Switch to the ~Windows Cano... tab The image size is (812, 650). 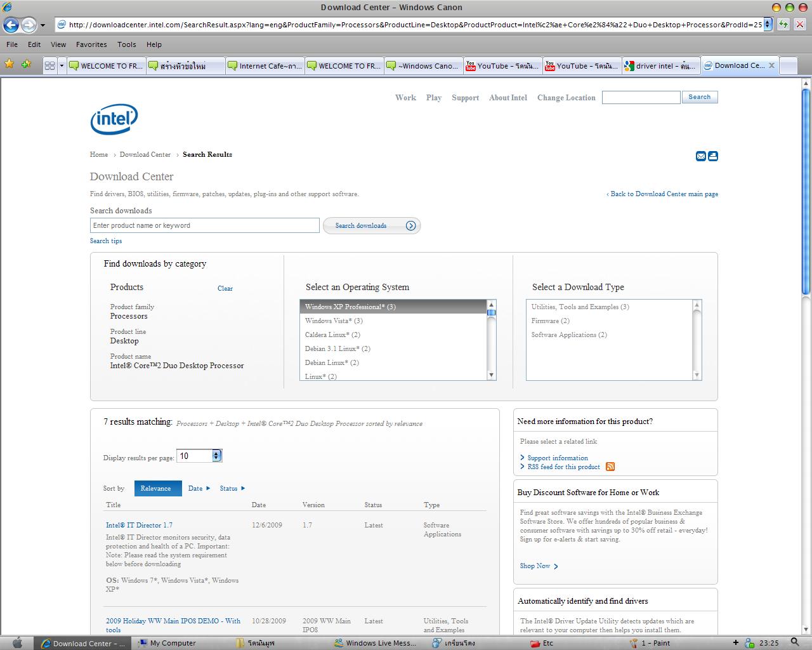click(423, 65)
